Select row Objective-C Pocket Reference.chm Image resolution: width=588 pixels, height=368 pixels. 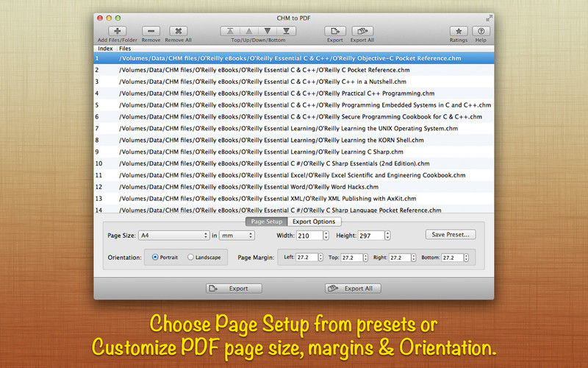pyautogui.click(x=293, y=58)
